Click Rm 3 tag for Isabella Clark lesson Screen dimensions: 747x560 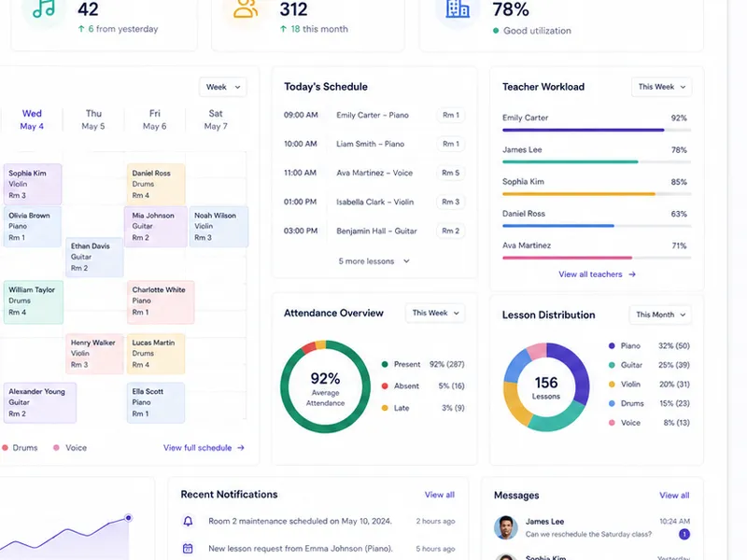click(451, 202)
